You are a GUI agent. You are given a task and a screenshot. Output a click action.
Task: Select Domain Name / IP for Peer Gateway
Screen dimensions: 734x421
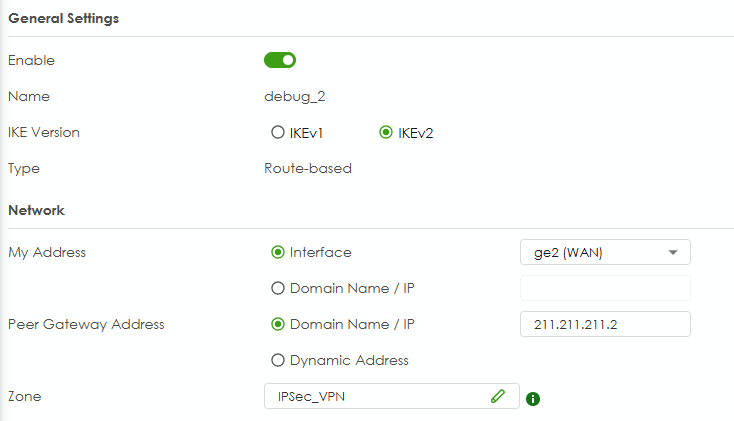pyautogui.click(x=279, y=324)
